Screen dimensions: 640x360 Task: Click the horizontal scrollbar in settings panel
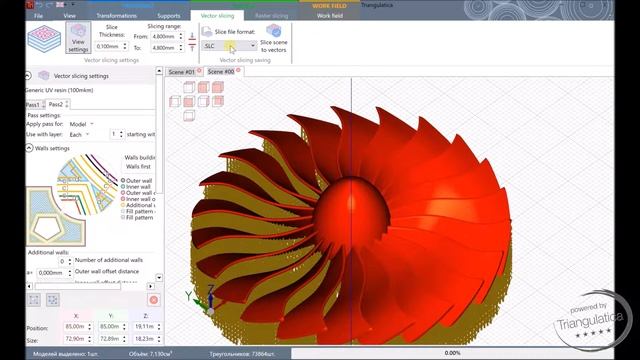[78, 286]
